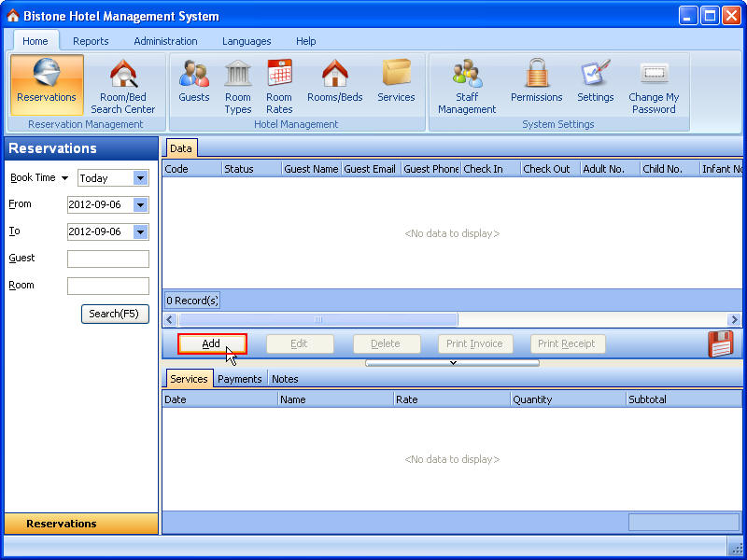The width and height of the screenshot is (747, 560).
Task: Switch to the Payments tab
Action: (239, 379)
